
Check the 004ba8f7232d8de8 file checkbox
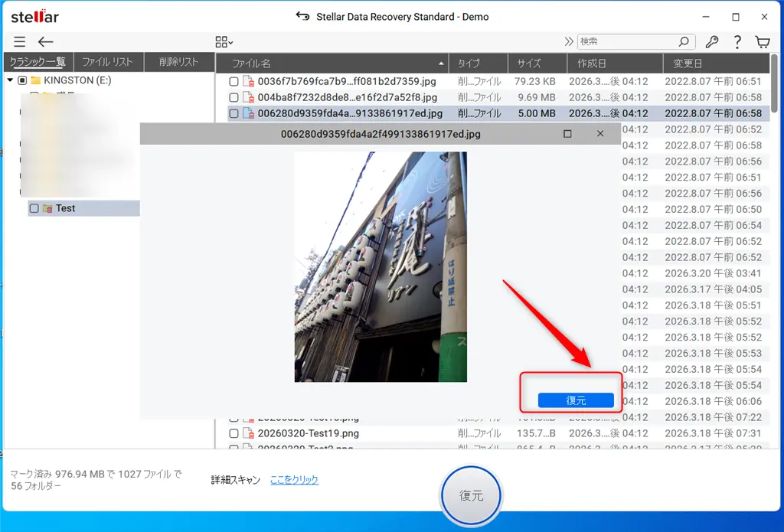coord(234,97)
